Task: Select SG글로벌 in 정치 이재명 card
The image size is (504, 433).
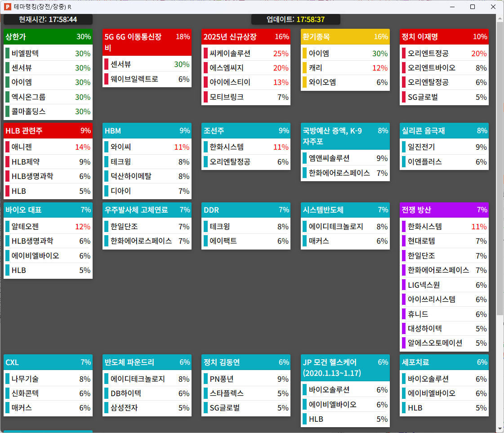Action: point(444,97)
